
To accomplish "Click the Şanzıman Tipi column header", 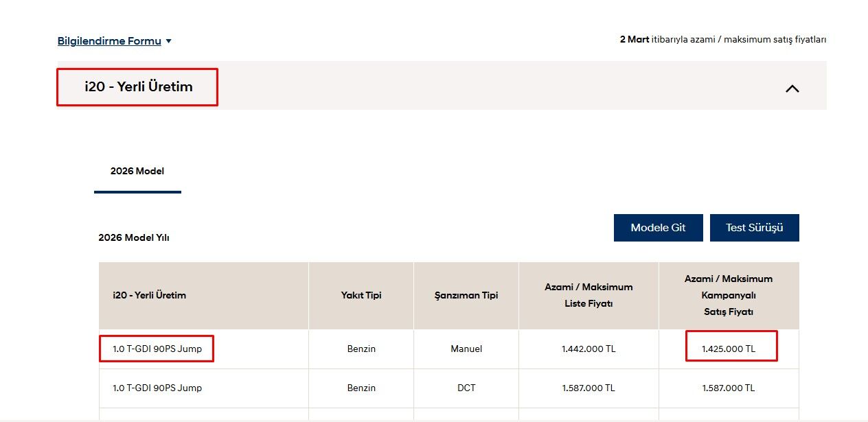I will [x=466, y=295].
